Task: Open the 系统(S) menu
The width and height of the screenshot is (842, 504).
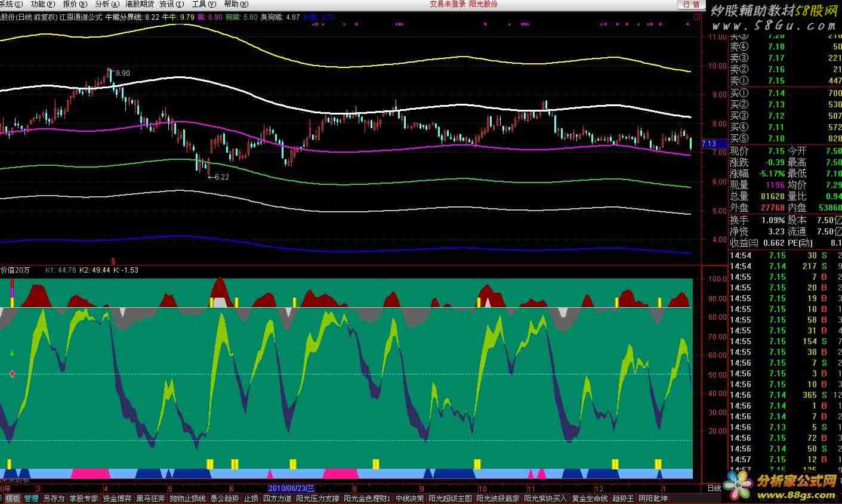Action: (x=11, y=4)
